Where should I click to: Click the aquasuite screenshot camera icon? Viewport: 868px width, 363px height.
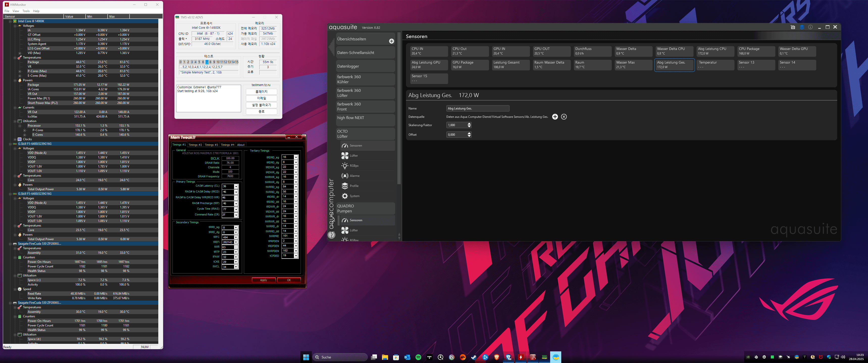pos(793,27)
